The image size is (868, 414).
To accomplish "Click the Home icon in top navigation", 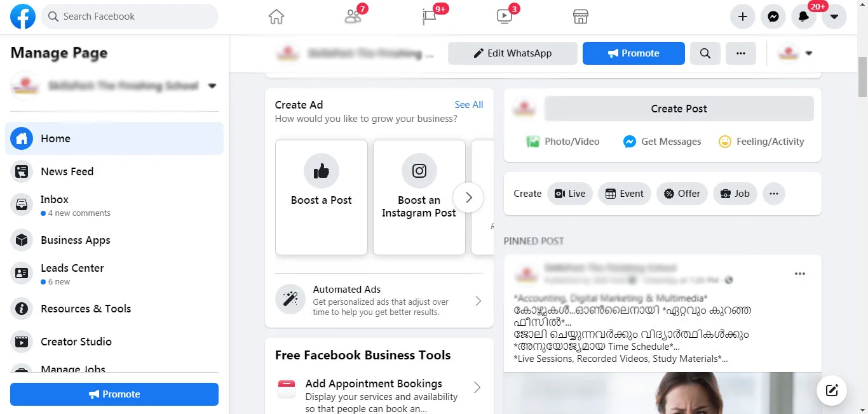I will click(x=276, y=17).
